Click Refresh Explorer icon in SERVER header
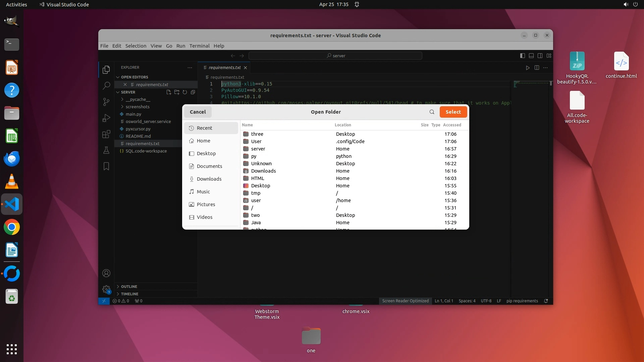The image size is (644, 362). click(185, 92)
